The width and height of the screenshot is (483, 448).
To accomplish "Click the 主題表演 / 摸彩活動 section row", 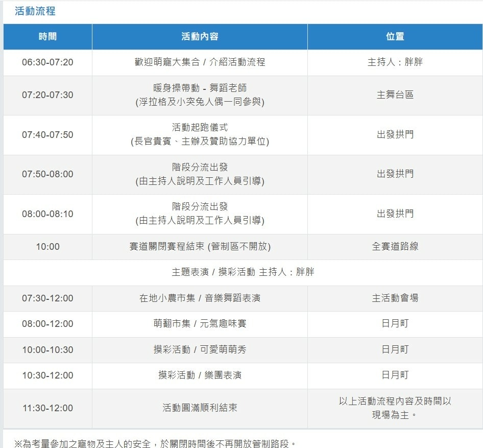I will [x=243, y=272].
